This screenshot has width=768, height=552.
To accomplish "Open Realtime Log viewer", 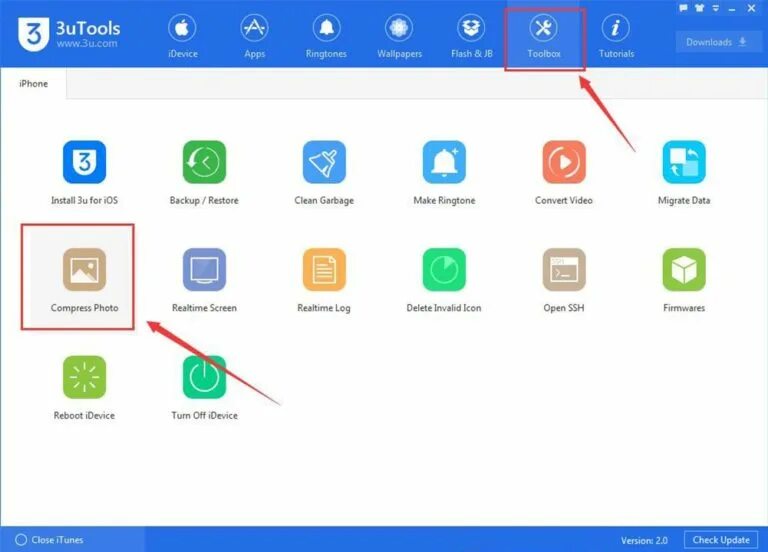I will 324,280.
